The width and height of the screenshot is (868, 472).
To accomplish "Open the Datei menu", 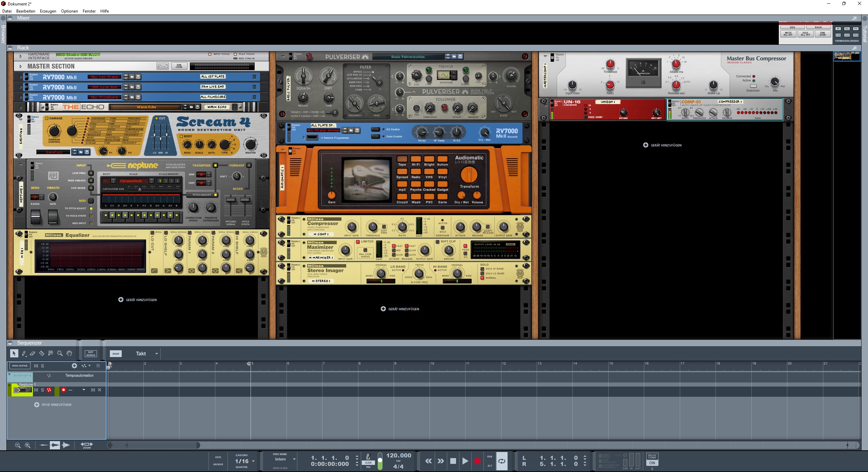I will [x=7, y=11].
